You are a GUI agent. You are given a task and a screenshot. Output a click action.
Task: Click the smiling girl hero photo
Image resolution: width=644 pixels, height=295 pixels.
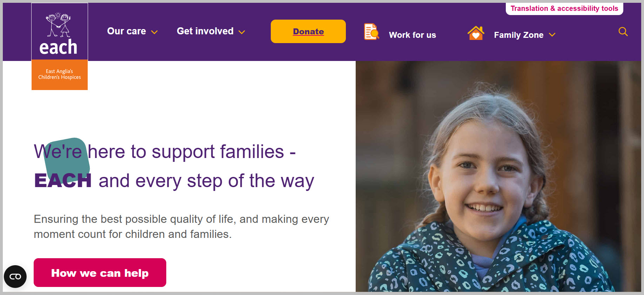click(498, 176)
